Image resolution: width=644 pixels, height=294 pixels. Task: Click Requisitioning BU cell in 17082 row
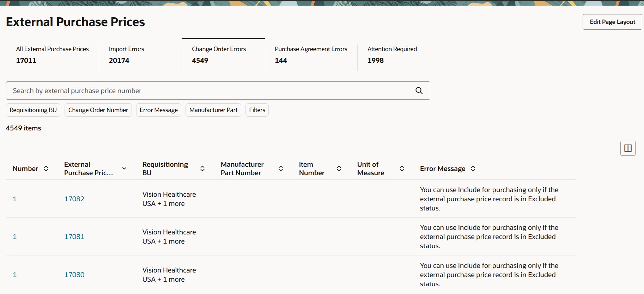pyautogui.click(x=169, y=199)
